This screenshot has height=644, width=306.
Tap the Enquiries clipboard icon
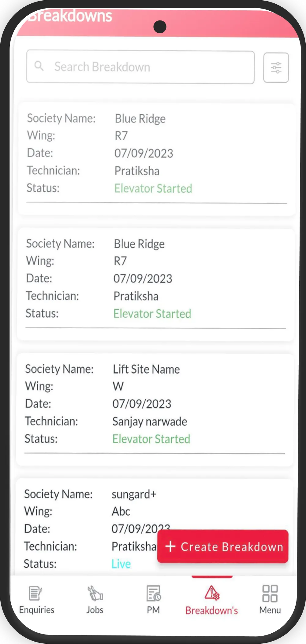pyautogui.click(x=35, y=593)
